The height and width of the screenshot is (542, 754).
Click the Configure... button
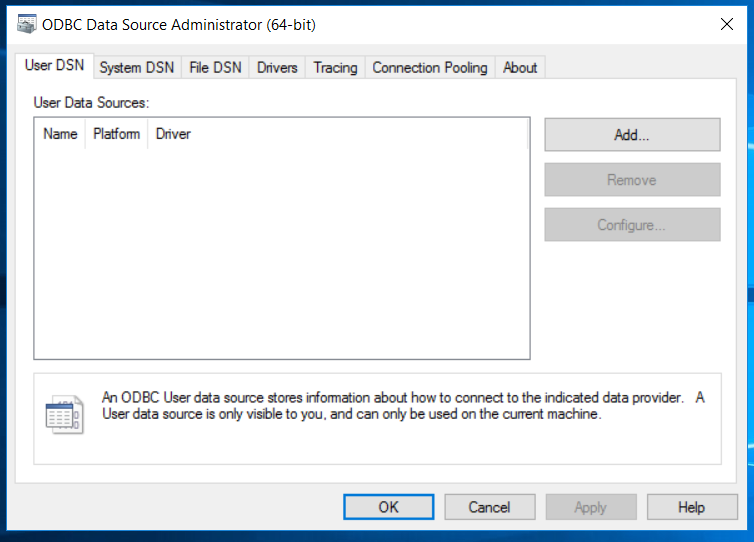click(x=632, y=225)
